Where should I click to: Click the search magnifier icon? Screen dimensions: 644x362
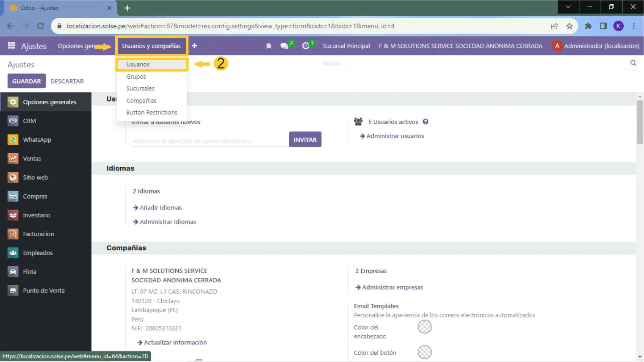pyautogui.click(x=633, y=63)
